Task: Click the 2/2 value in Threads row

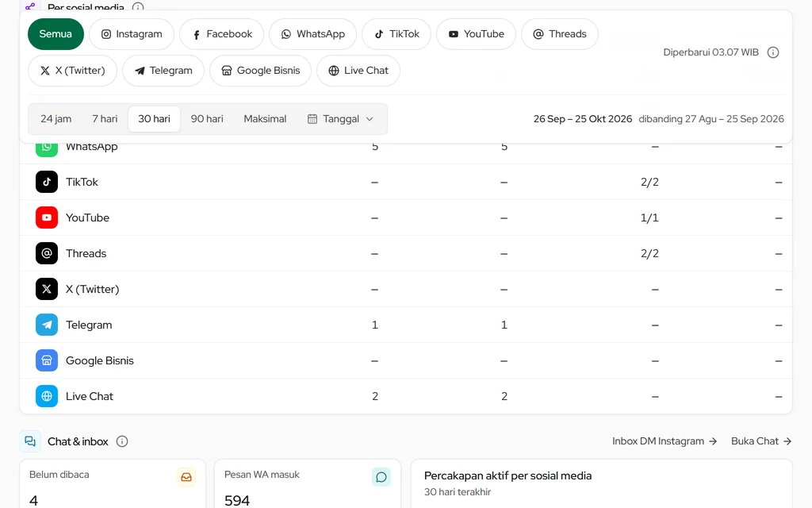Action: pos(649,253)
